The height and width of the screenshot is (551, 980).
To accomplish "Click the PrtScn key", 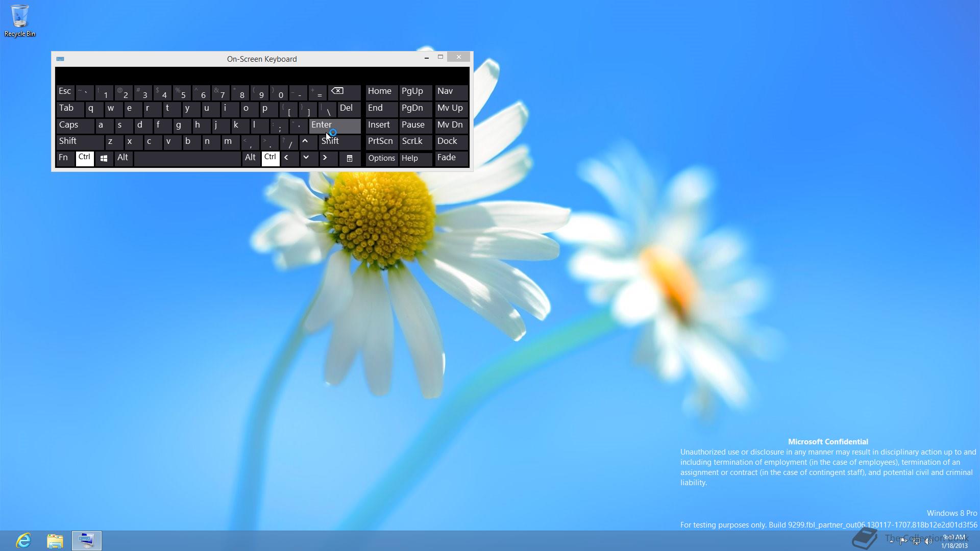I will [x=382, y=142].
